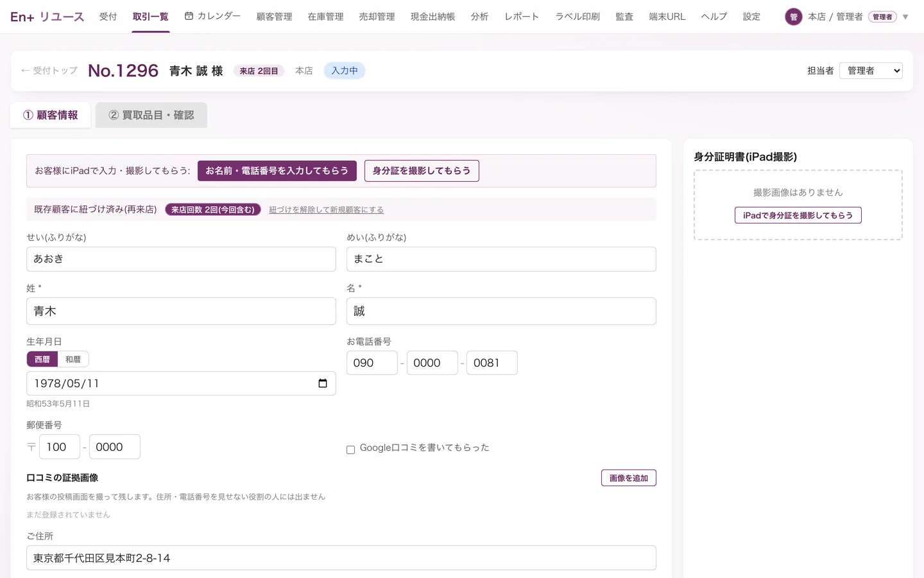Switch to ② 買取品目・確認 tab
This screenshot has height=578, width=924.
click(151, 115)
